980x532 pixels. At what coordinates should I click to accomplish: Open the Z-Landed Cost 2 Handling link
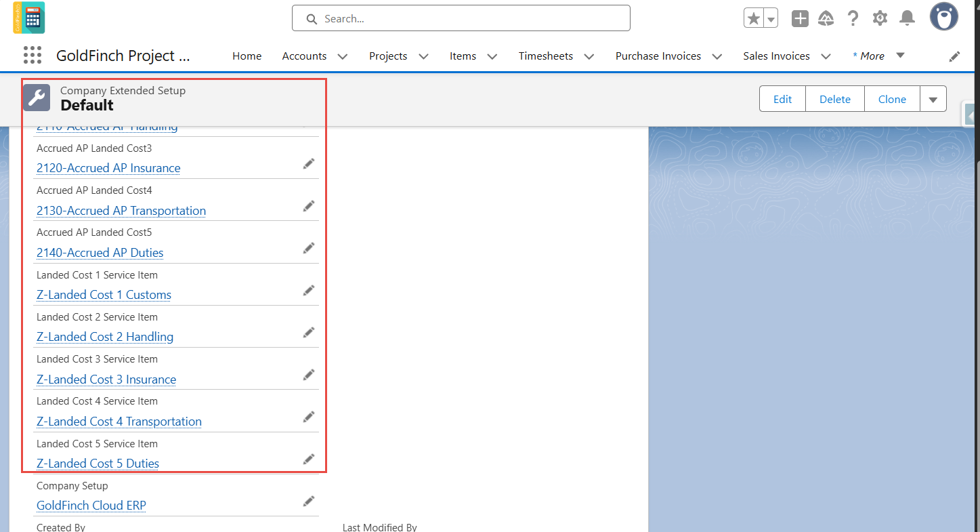click(105, 337)
